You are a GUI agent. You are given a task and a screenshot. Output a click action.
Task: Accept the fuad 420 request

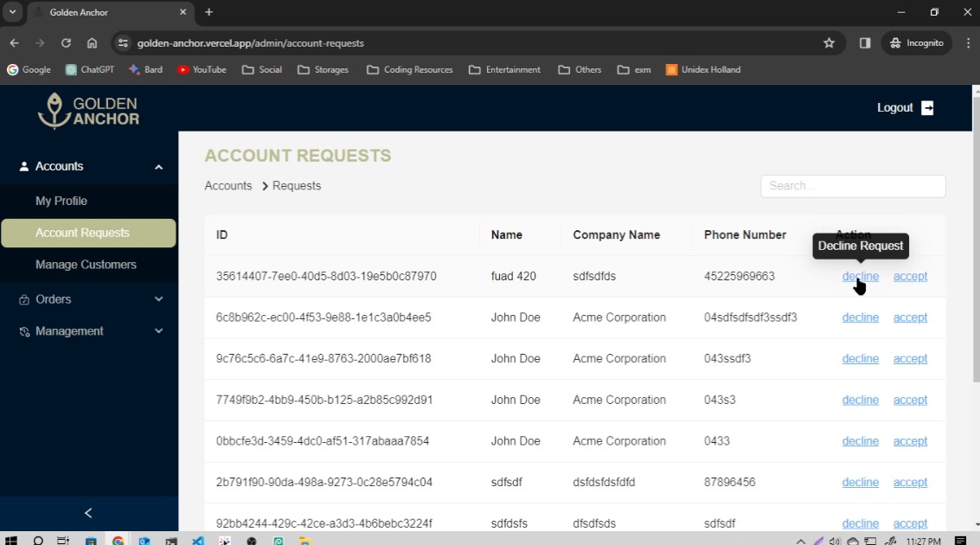tap(910, 276)
